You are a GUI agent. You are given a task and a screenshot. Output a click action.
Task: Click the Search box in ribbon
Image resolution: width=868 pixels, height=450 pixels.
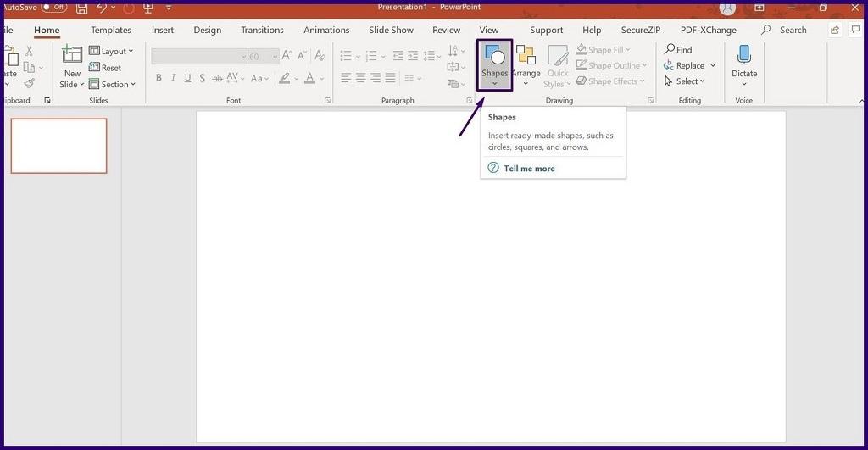click(784, 30)
